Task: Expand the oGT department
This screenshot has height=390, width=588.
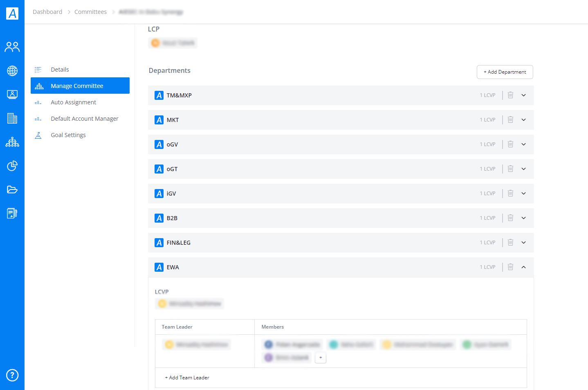Action: 523,169
